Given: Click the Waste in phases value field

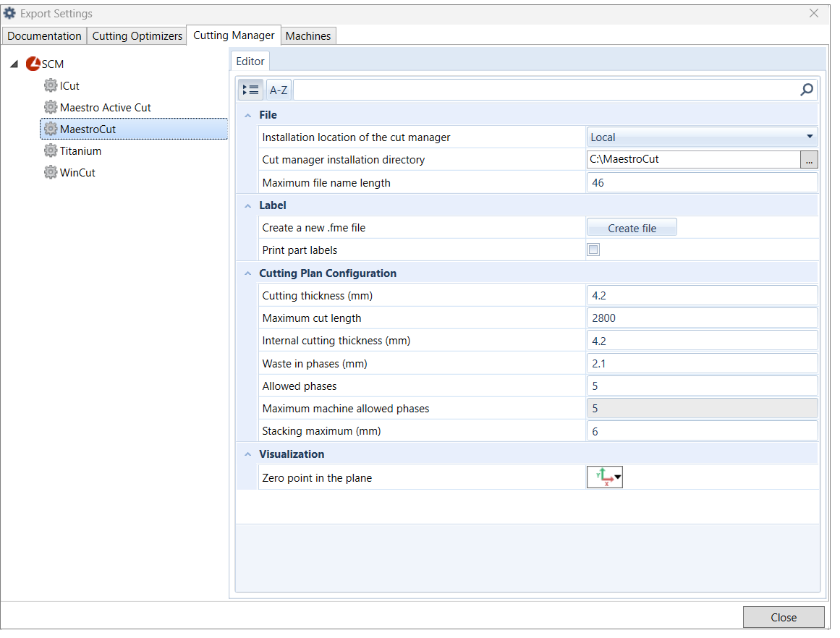Looking at the screenshot, I should 703,364.
